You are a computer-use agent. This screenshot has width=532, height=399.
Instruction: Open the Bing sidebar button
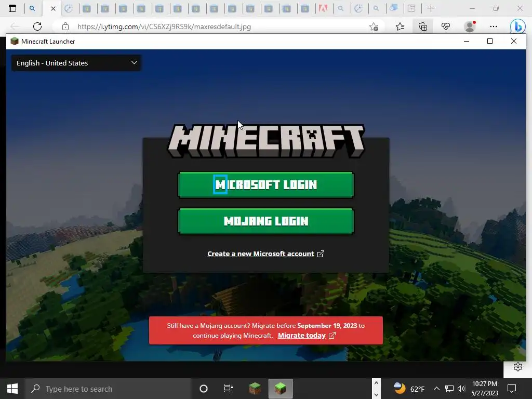point(518,26)
